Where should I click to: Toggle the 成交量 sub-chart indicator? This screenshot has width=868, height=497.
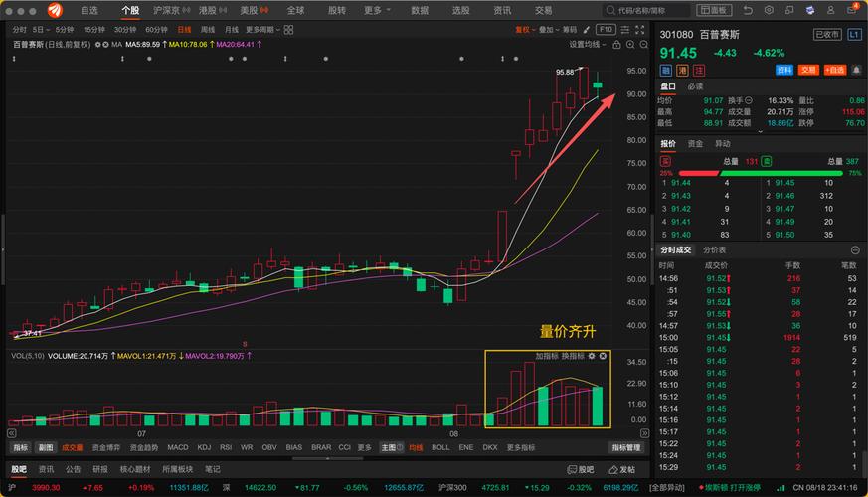72,447
